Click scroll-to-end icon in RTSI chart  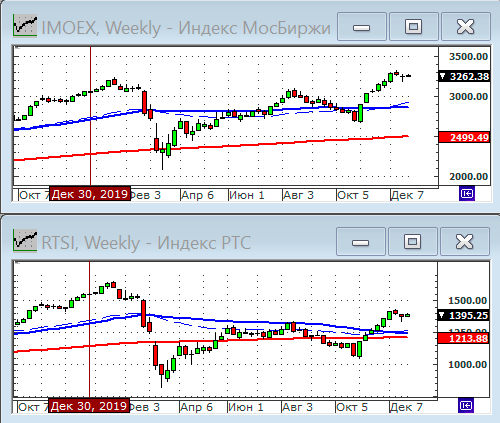466,405
